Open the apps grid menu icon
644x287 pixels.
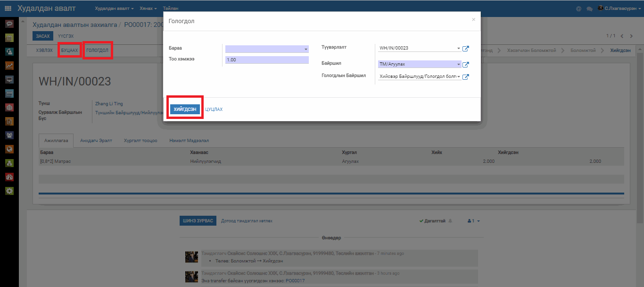click(x=8, y=8)
